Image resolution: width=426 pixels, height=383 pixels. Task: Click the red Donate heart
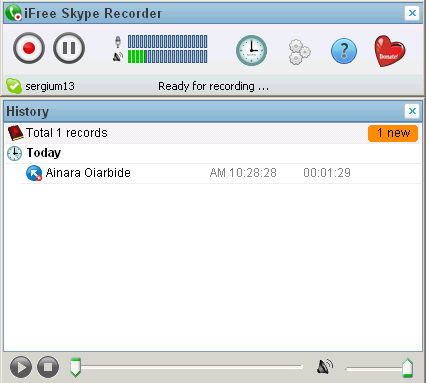(389, 51)
